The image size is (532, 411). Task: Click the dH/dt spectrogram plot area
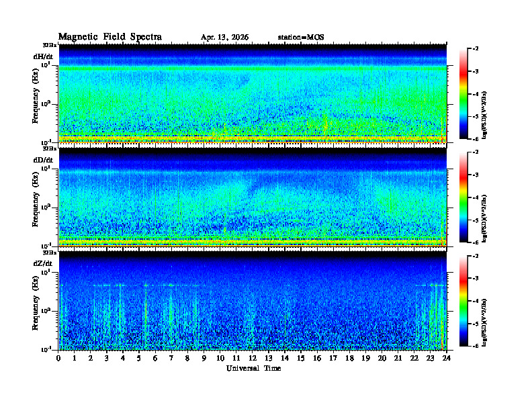click(x=253, y=93)
